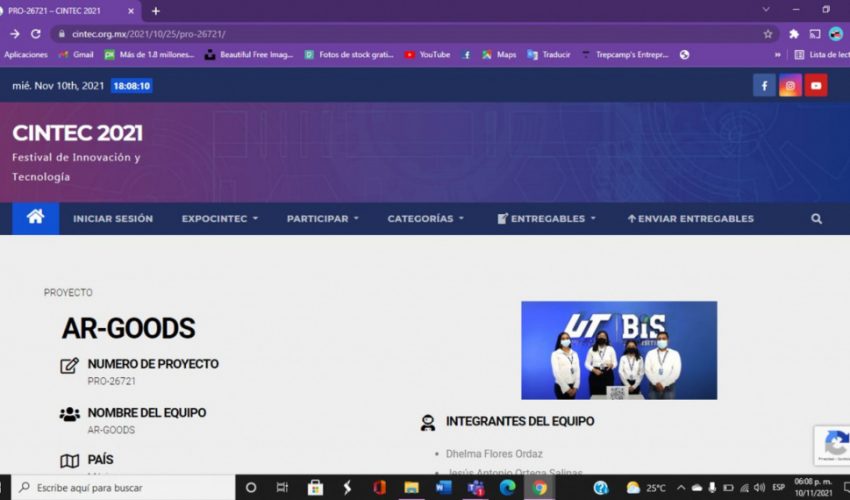Open the YouTube bookmark
Viewport: 850px width, 500px height.
click(428, 55)
